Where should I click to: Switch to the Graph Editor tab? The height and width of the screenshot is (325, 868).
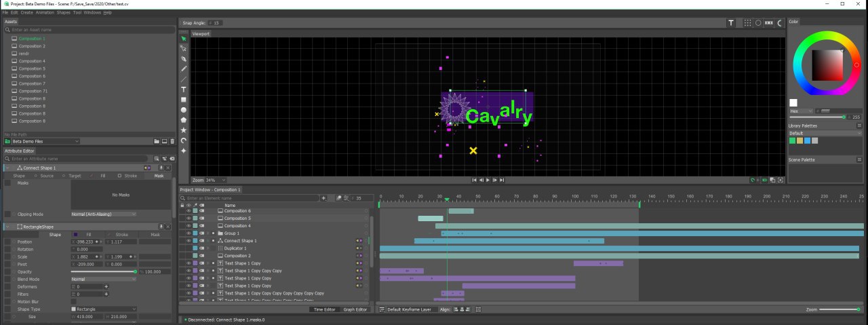355,309
